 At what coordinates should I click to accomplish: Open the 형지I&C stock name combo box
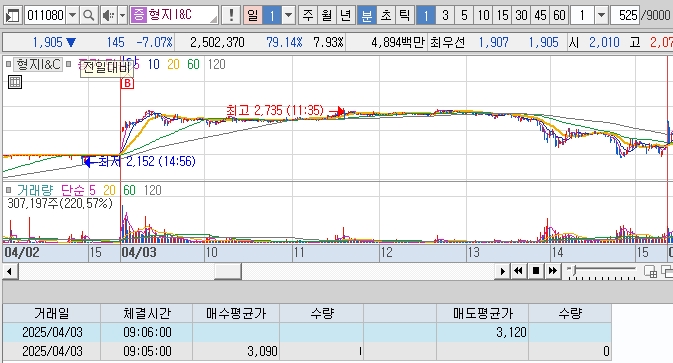tap(174, 15)
